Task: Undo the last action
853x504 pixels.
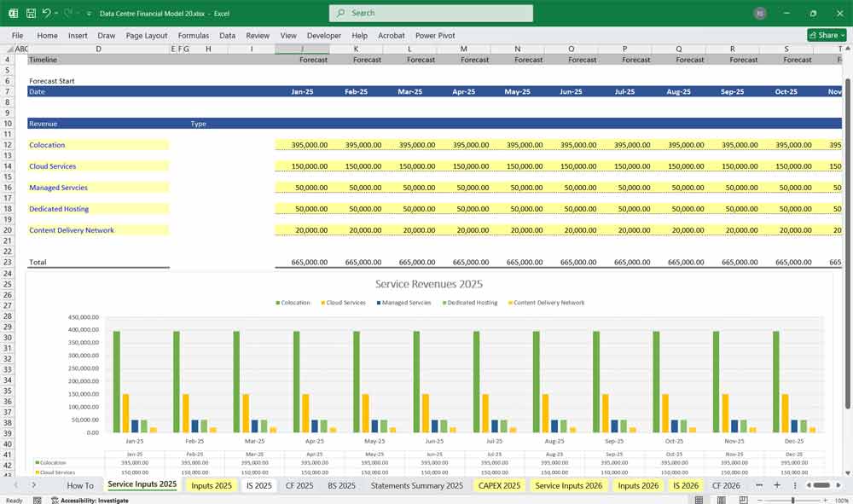Action: pos(46,13)
